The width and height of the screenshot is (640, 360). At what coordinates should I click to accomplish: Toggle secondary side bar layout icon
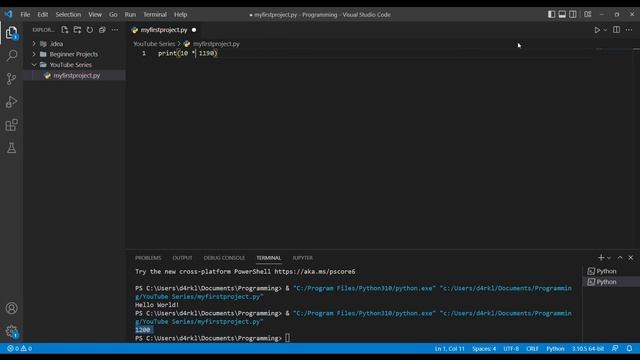(573, 14)
